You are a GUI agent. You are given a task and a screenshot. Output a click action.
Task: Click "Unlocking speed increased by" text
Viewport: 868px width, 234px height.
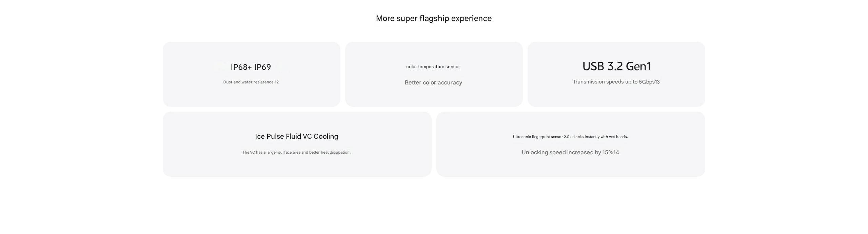pos(561,153)
